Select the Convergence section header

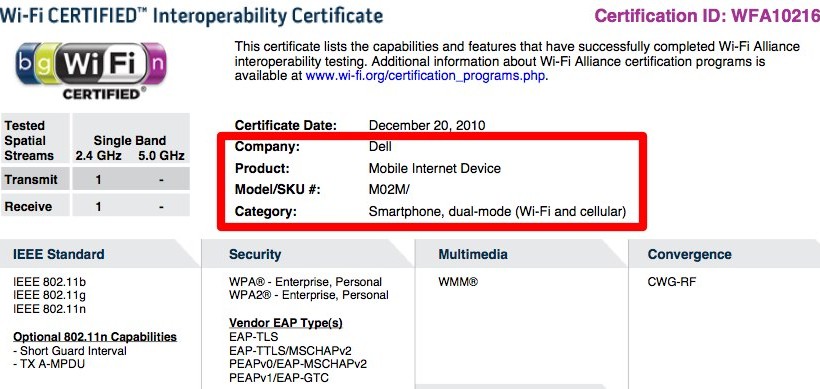click(x=690, y=255)
